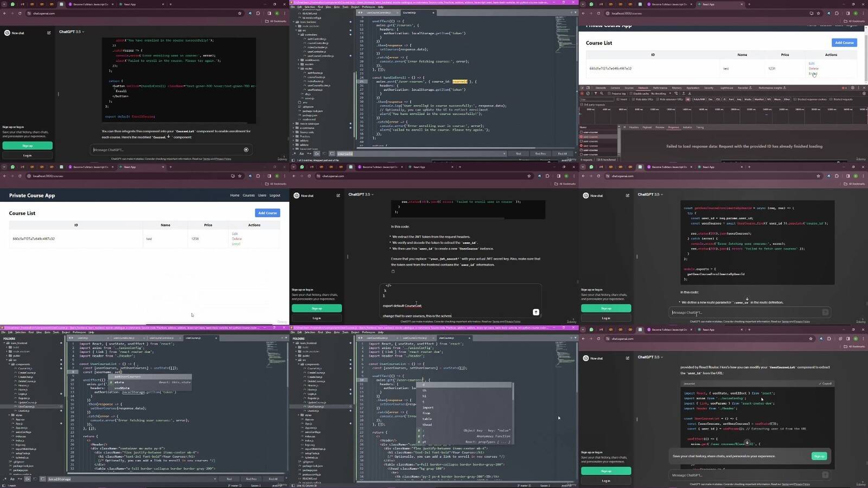Screen dimensions: 868x488
Task: Reload the full-page Course List browser window
Action: coord(20,176)
